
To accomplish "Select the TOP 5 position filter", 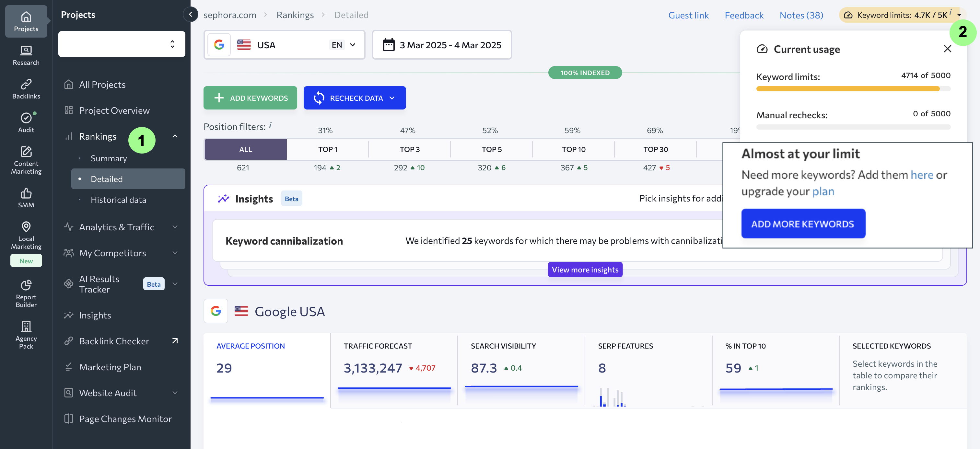I will point(492,149).
